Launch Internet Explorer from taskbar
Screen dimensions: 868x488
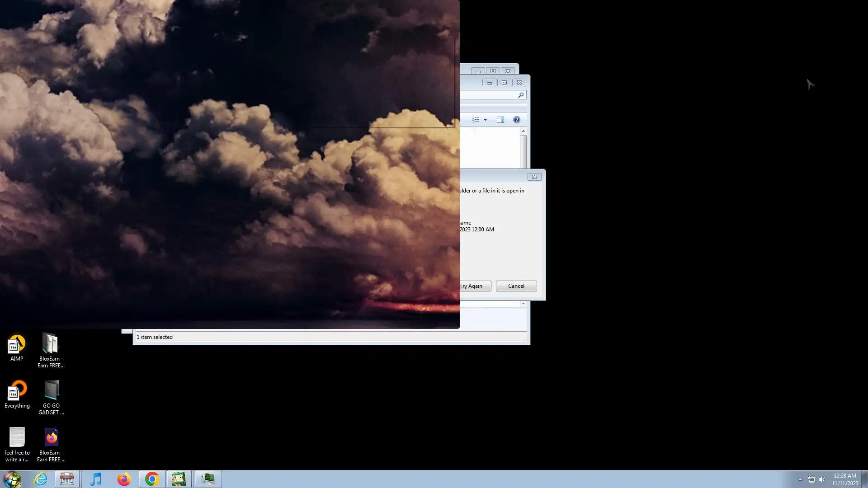coord(41,479)
